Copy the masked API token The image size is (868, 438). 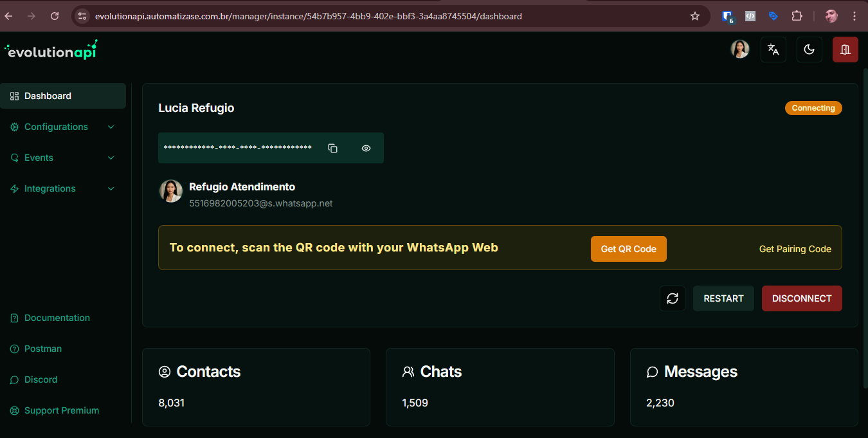(x=332, y=148)
